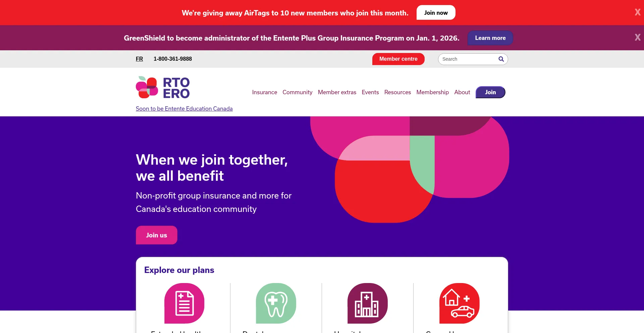Open the Events menu
Screen dimensions: 644x333
370,92
